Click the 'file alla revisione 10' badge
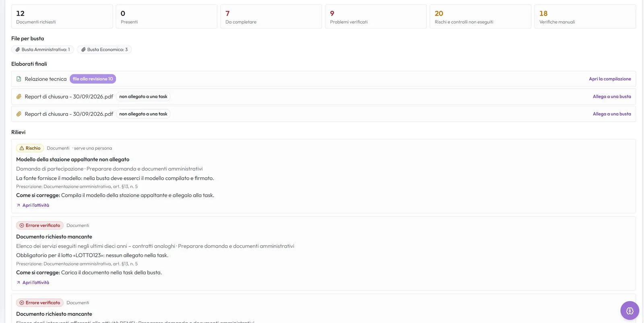The width and height of the screenshot is (644, 323). click(93, 79)
